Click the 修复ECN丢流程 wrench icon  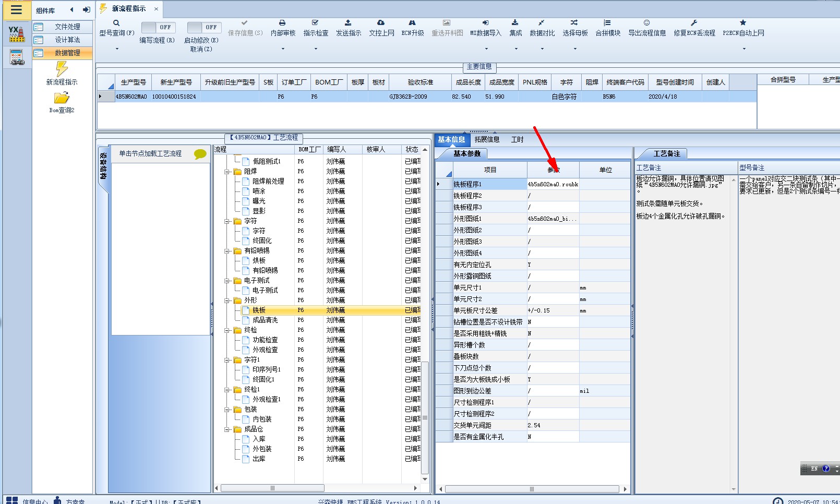[694, 23]
